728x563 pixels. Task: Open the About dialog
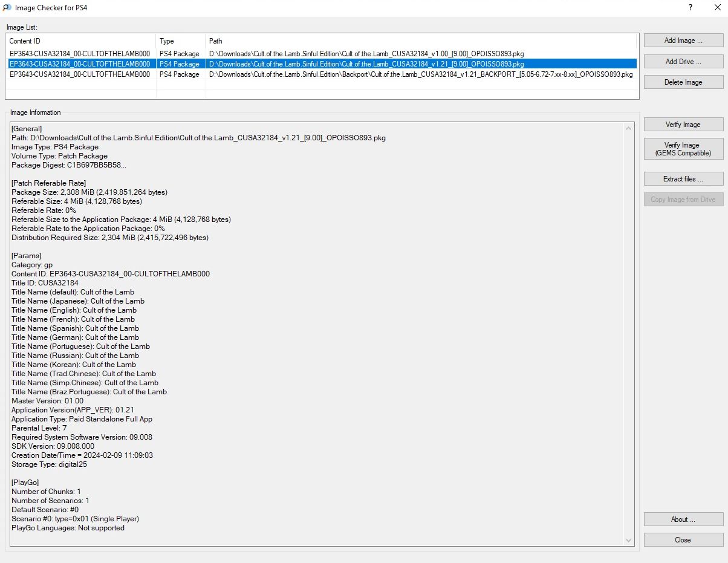coord(683,519)
